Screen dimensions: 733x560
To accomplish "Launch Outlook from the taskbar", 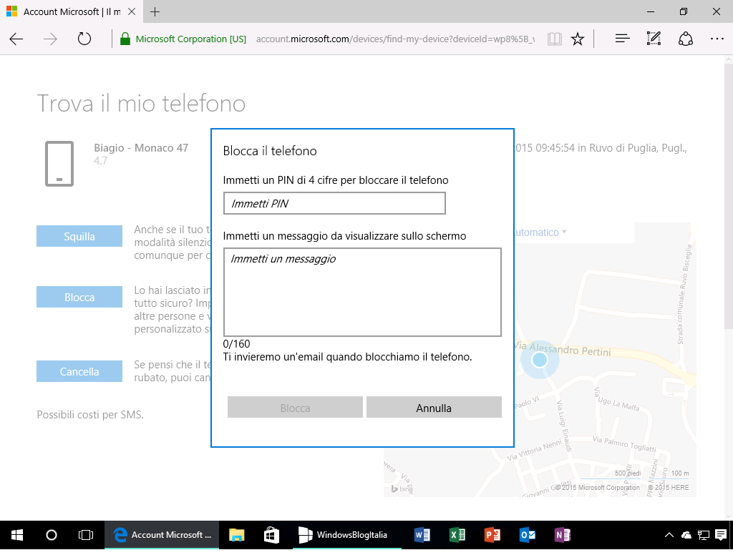I will click(x=528, y=535).
